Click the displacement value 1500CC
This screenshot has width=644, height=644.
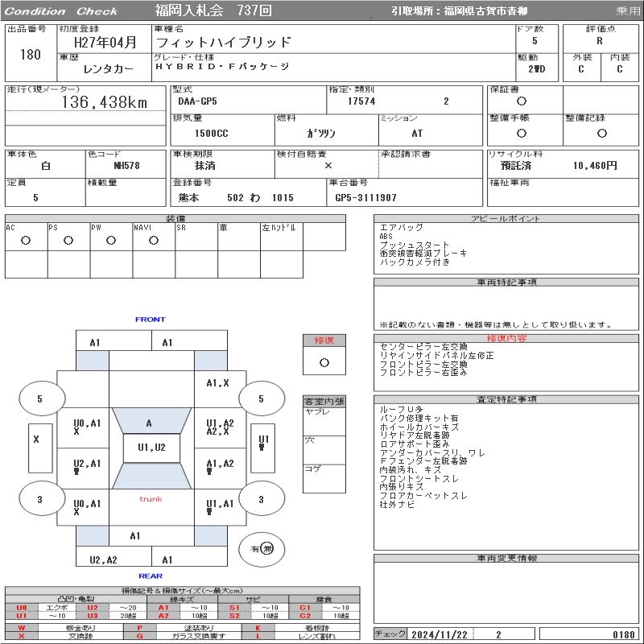[212, 134]
